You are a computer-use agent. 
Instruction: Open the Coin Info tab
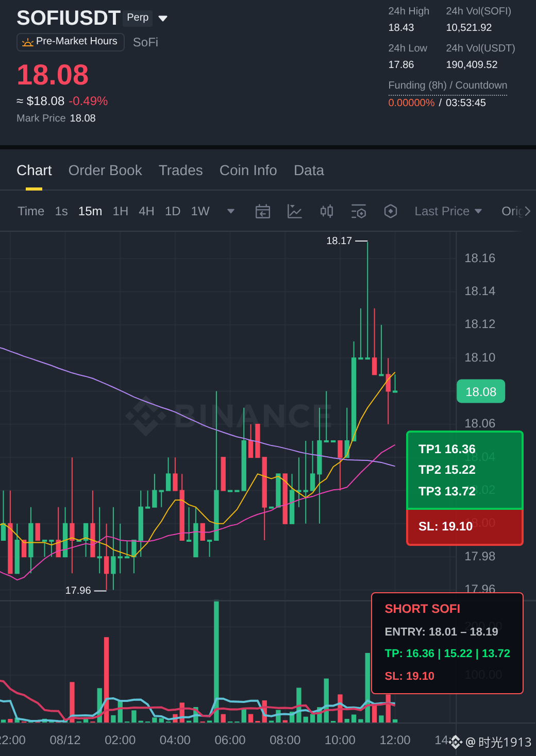pos(248,170)
